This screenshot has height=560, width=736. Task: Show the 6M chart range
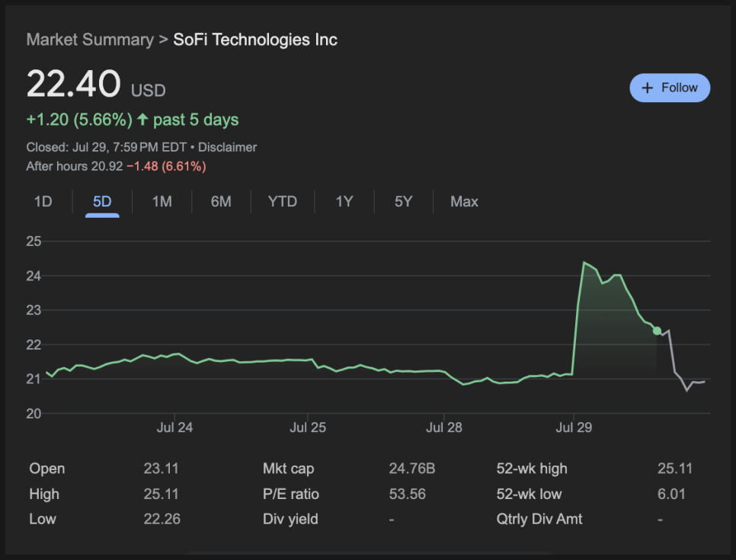coord(221,201)
